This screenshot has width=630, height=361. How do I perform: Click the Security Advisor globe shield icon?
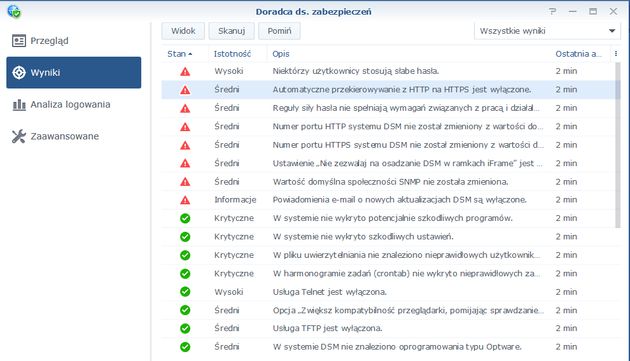tap(14, 11)
